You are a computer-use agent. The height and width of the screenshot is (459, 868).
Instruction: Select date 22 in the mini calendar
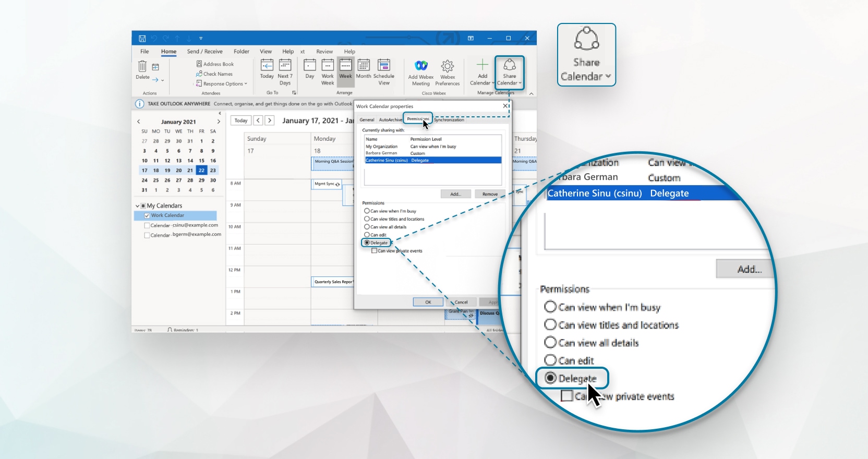click(x=201, y=171)
